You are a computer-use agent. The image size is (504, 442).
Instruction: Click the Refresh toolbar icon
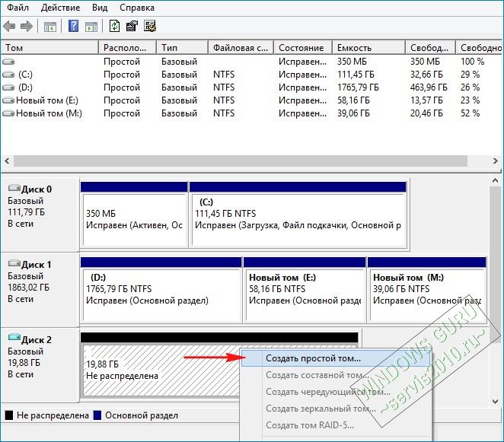[114, 26]
